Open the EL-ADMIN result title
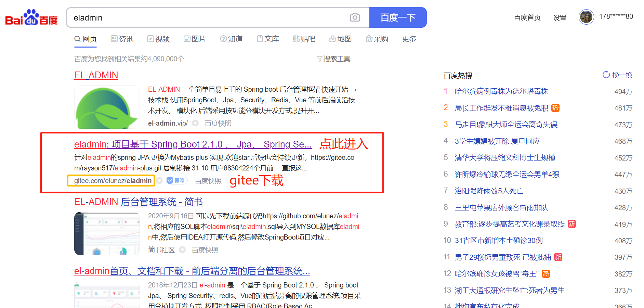 (x=96, y=75)
